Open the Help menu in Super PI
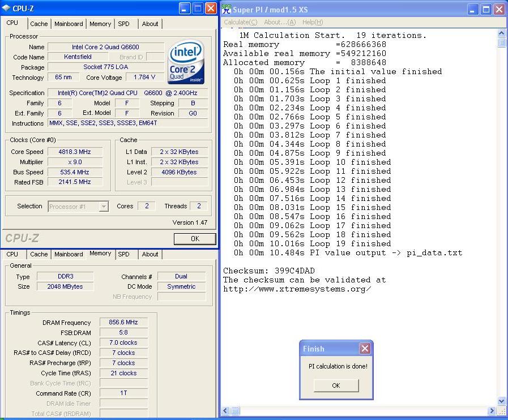508x420 pixels. pyautogui.click(x=312, y=22)
